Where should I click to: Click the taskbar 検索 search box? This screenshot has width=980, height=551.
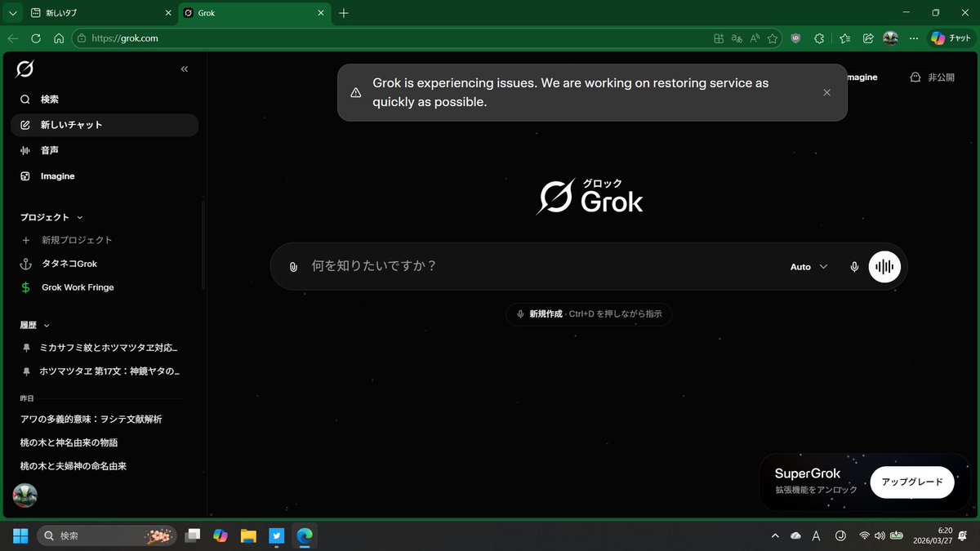coord(107,535)
